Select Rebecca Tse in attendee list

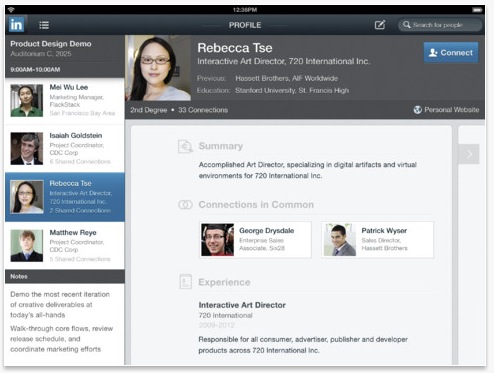65,197
